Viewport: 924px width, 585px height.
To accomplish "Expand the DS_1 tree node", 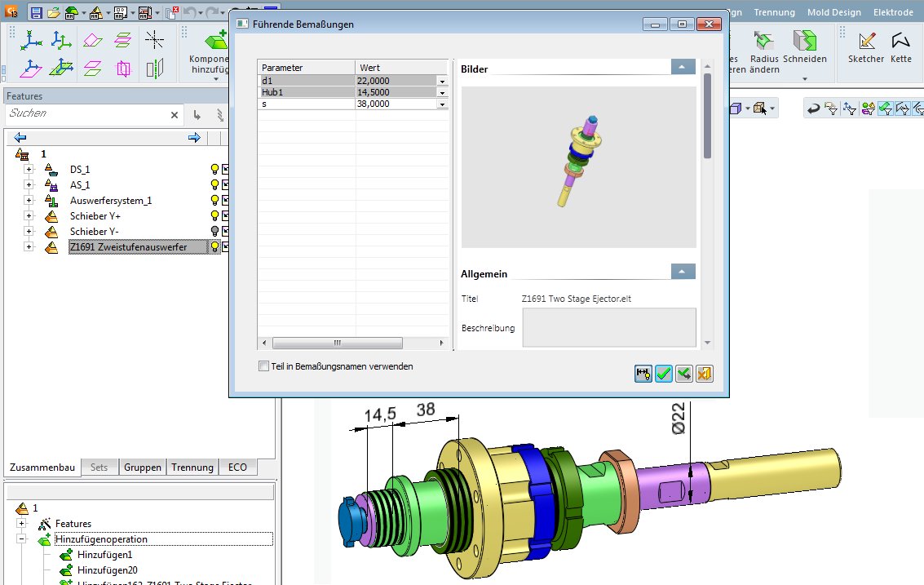I will pos(29,169).
